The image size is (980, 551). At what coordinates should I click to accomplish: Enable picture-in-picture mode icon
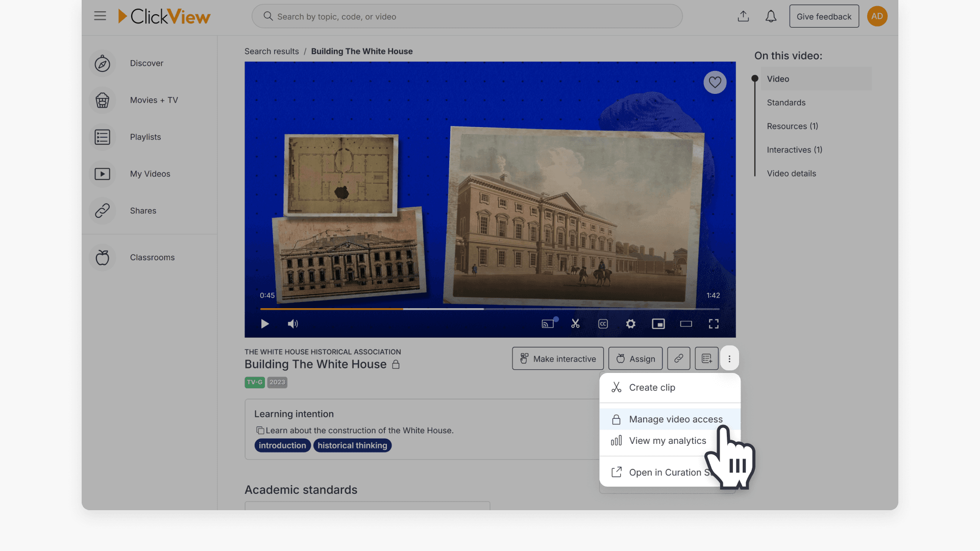[x=658, y=323]
